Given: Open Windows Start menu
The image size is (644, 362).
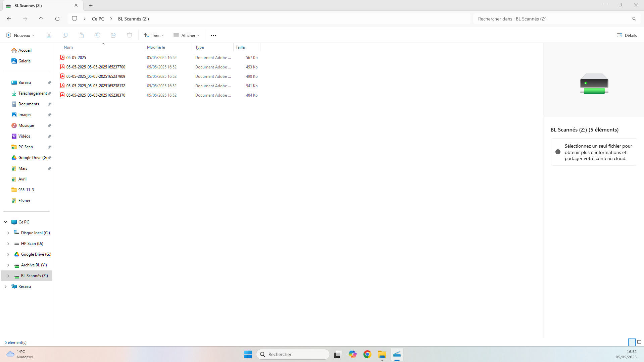Looking at the screenshot, I should pyautogui.click(x=248, y=354).
